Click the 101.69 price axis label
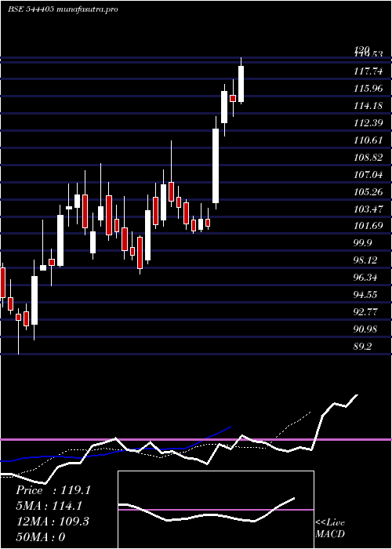The image size is (392, 549). point(368,226)
